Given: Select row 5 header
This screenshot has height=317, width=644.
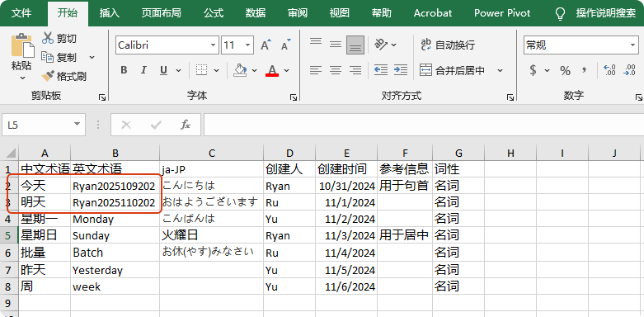Looking at the screenshot, I should tap(9, 235).
